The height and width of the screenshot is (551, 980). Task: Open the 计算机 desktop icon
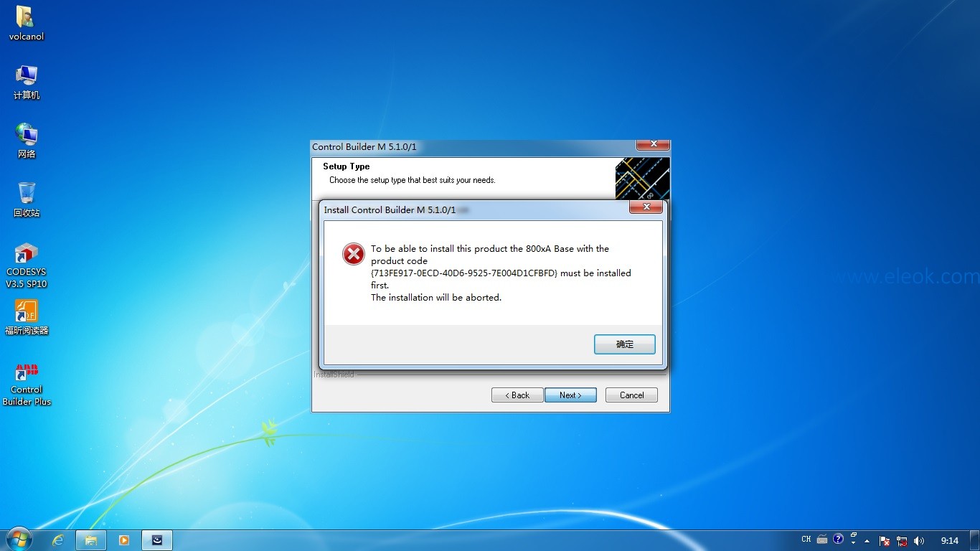26,83
